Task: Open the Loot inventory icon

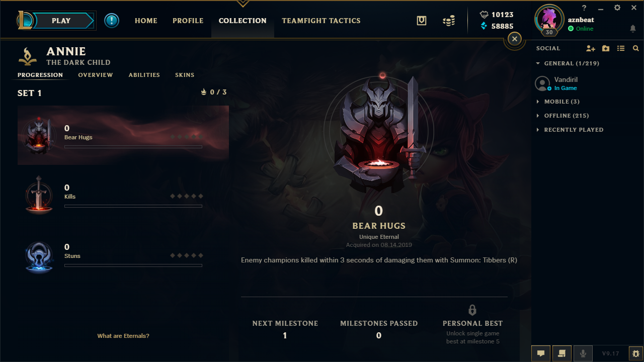Action: pyautogui.click(x=422, y=21)
